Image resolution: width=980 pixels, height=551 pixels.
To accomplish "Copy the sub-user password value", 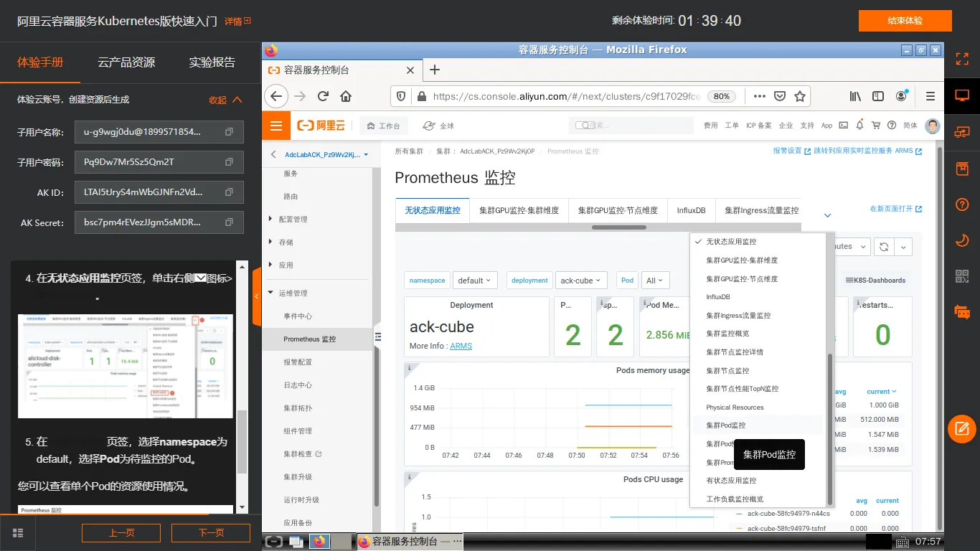I will (x=229, y=162).
